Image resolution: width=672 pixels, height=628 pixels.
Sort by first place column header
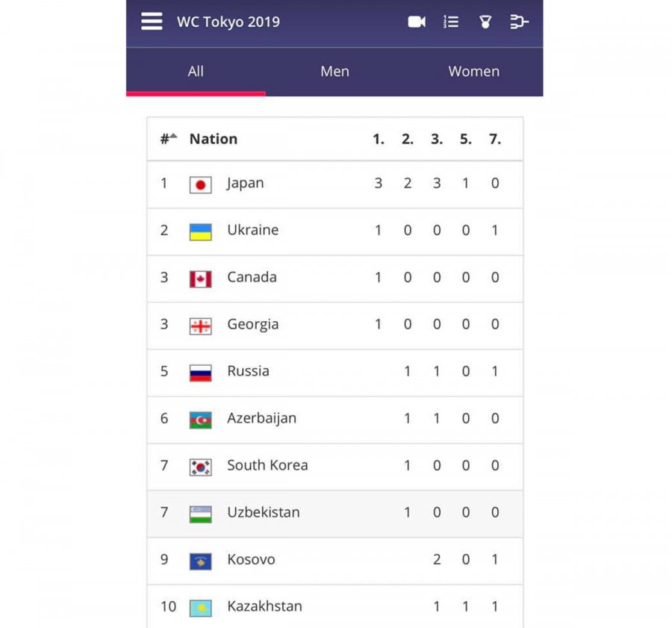pyautogui.click(x=378, y=139)
